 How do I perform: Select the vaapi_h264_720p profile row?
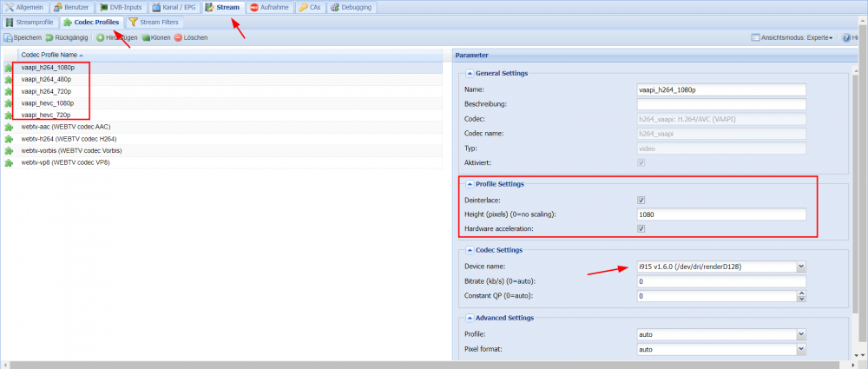[221, 91]
